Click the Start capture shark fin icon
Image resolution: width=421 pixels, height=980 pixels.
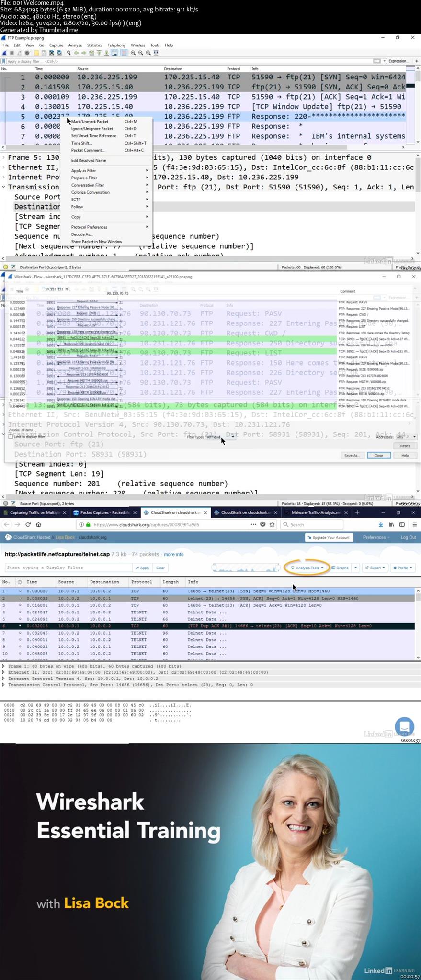coord(4,53)
